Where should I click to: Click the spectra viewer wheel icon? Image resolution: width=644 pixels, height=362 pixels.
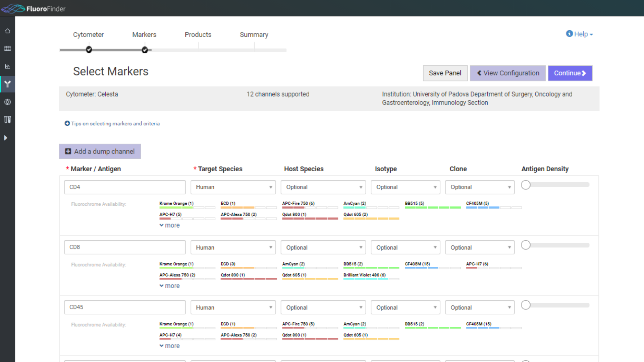pyautogui.click(x=7, y=102)
